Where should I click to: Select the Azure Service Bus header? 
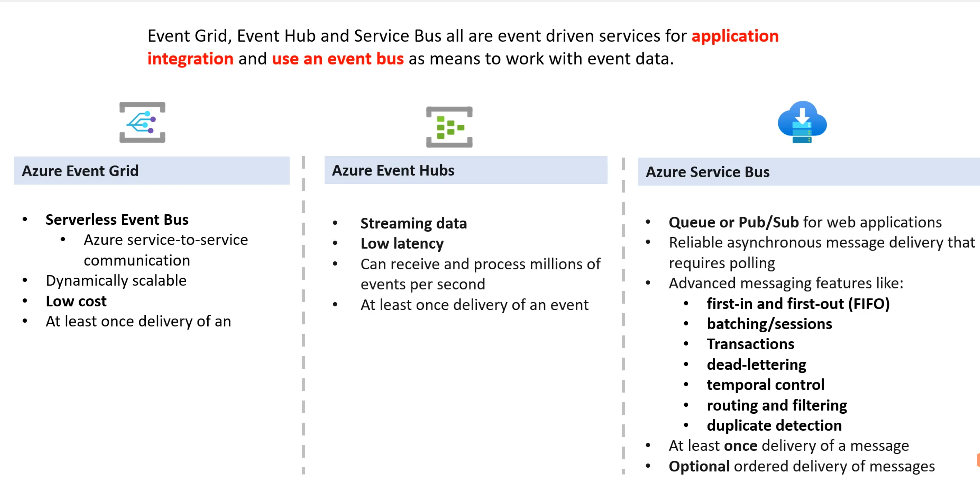click(707, 172)
